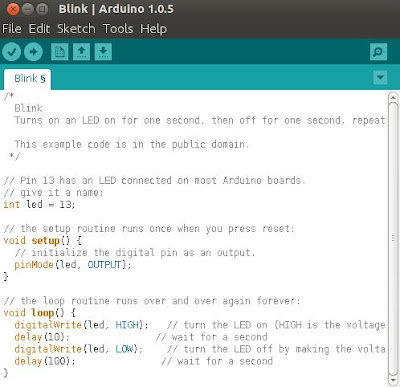This screenshot has width=400, height=387.
Task: Click 'Turns on an LED on for one second' line
Action: (109, 120)
